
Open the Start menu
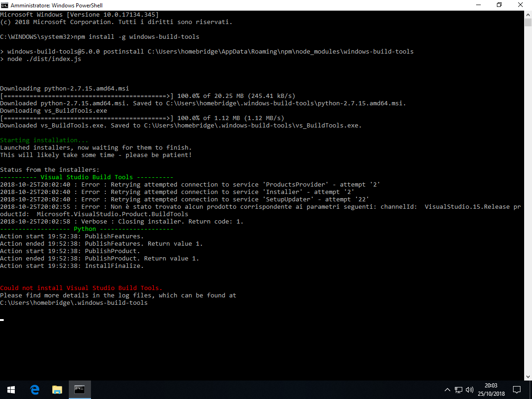tap(11, 389)
